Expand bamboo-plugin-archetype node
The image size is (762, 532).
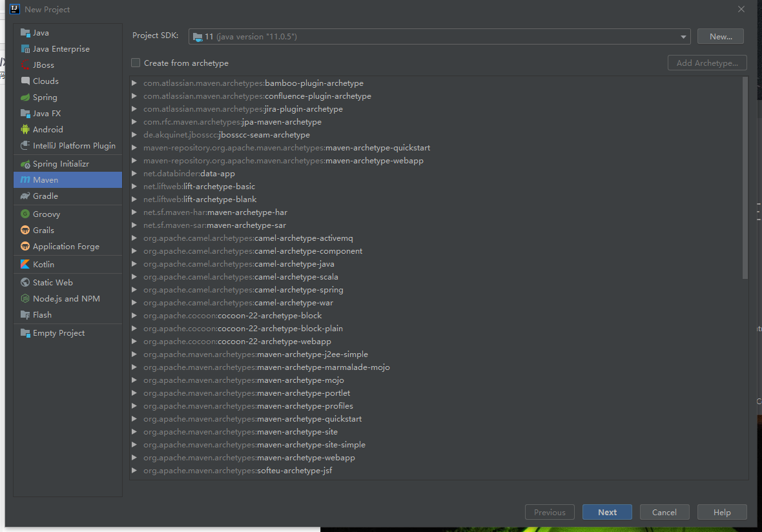[x=134, y=83]
